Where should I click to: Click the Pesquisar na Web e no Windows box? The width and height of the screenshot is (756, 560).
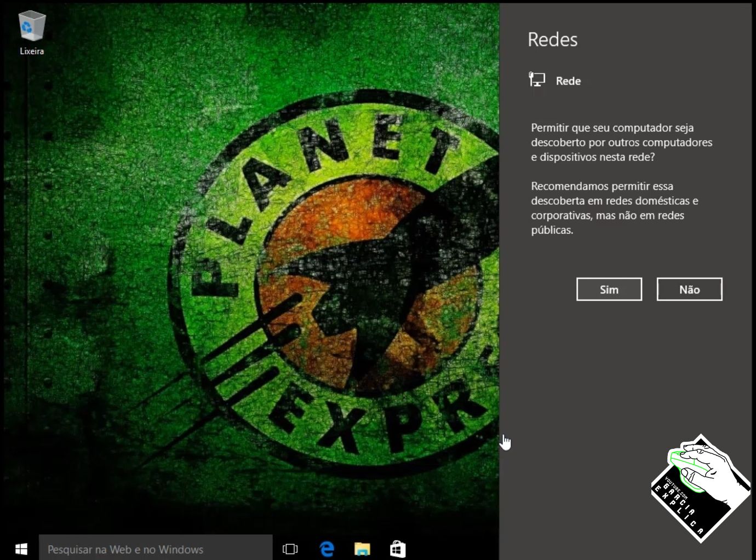156,549
